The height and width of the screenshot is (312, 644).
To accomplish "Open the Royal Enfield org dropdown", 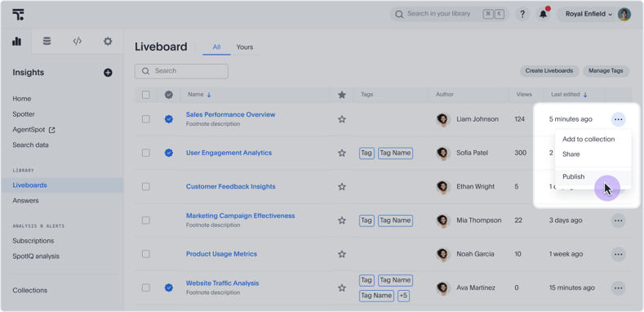I will pyautogui.click(x=588, y=15).
